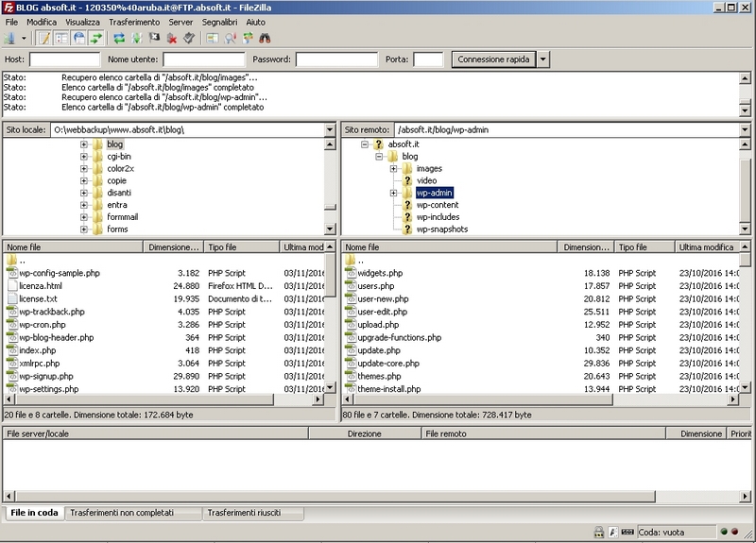Switch to File in coda tab
Image resolution: width=756 pixels, height=543 pixels.
pos(34,513)
